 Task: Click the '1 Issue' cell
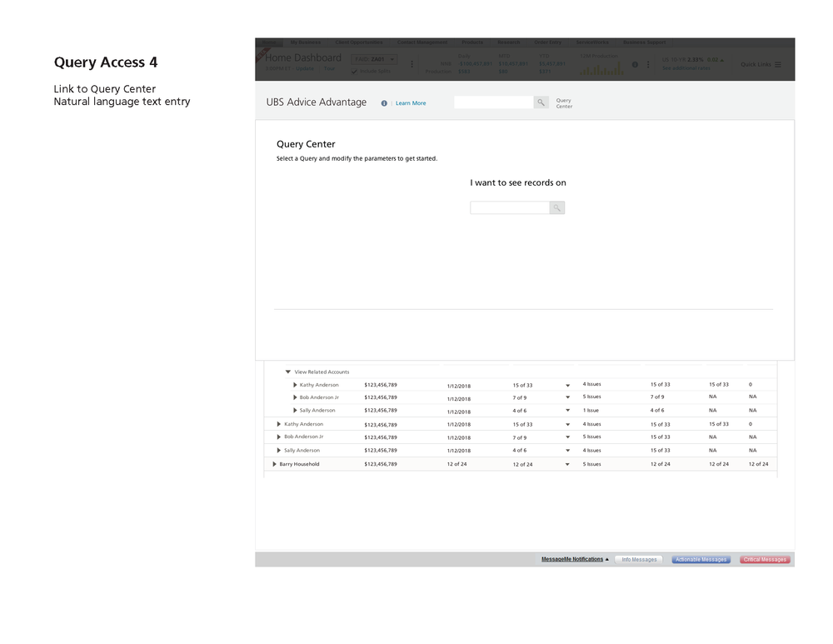(x=591, y=410)
